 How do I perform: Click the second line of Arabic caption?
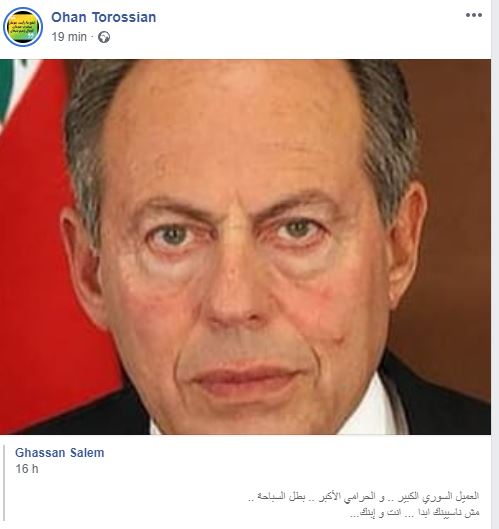[415, 513]
